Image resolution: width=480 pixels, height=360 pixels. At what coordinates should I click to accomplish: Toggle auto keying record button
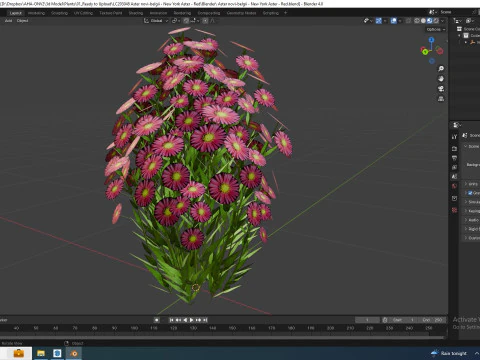point(157,320)
